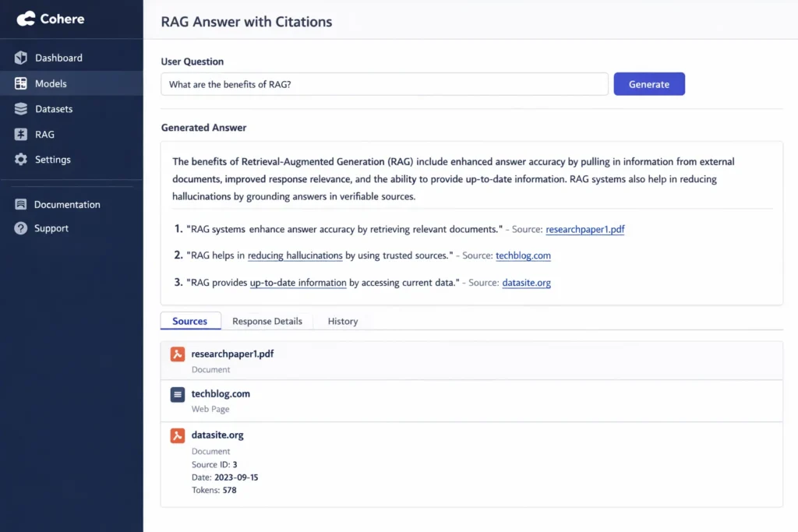The width and height of the screenshot is (798, 532).
Task: Click the PDF icon beside researchpaper1.pdf
Action: tap(177, 354)
